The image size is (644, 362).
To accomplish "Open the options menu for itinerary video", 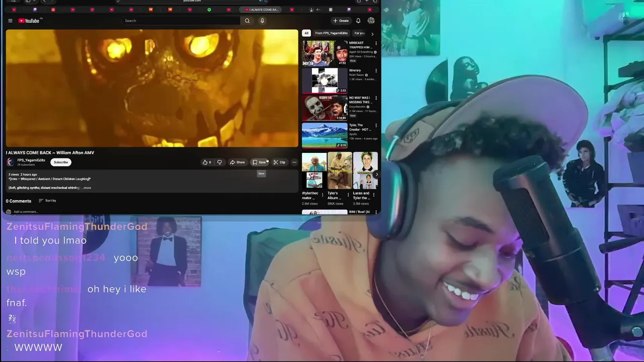I will 376,71.
